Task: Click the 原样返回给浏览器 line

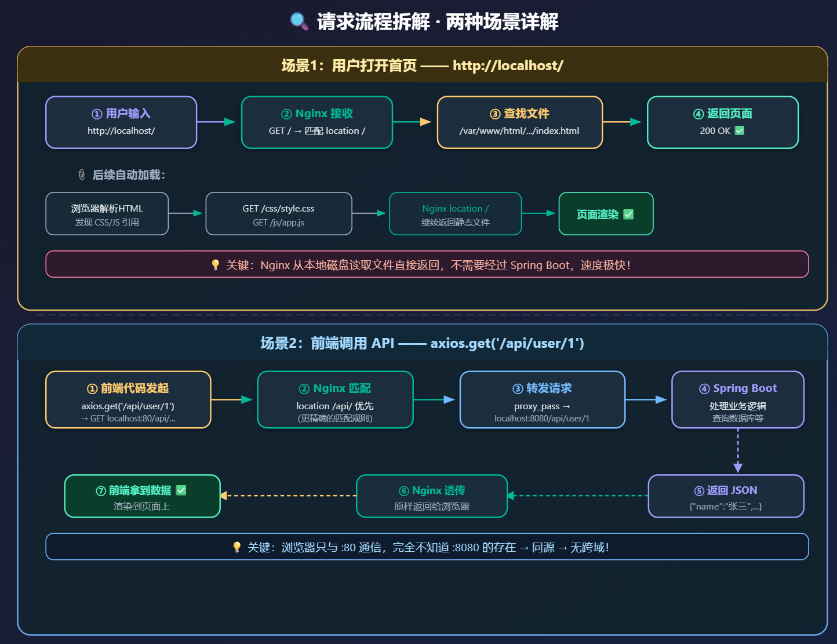Action: click(x=432, y=506)
